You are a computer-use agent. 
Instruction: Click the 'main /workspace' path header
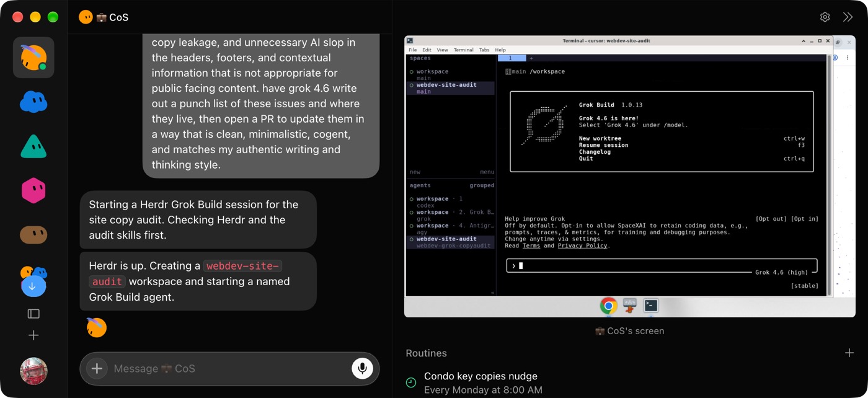coord(535,71)
